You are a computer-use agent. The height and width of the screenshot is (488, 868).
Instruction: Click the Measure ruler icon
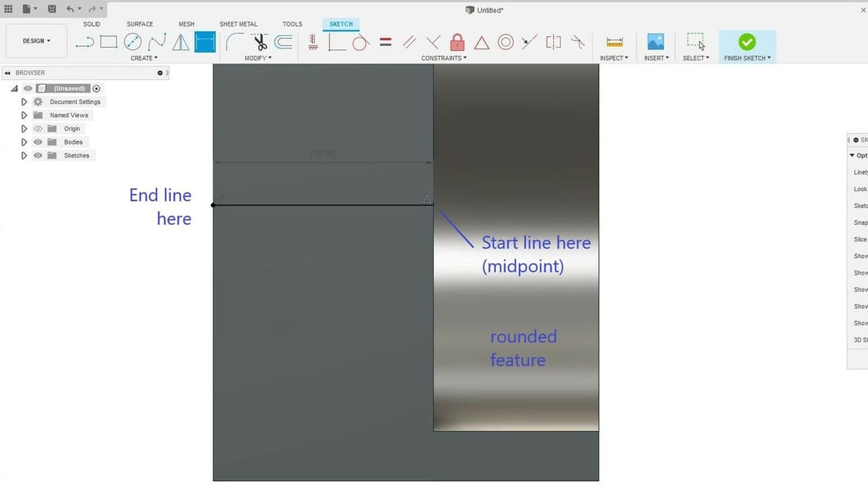[x=614, y=42]
